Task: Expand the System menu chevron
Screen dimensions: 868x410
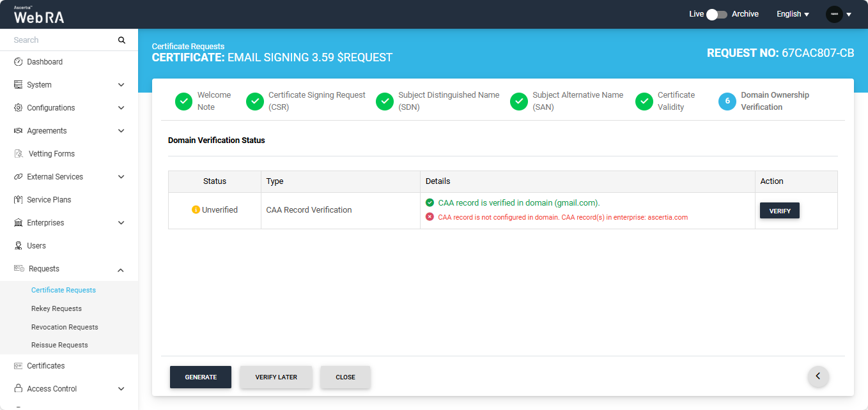Action: point(121,85)
